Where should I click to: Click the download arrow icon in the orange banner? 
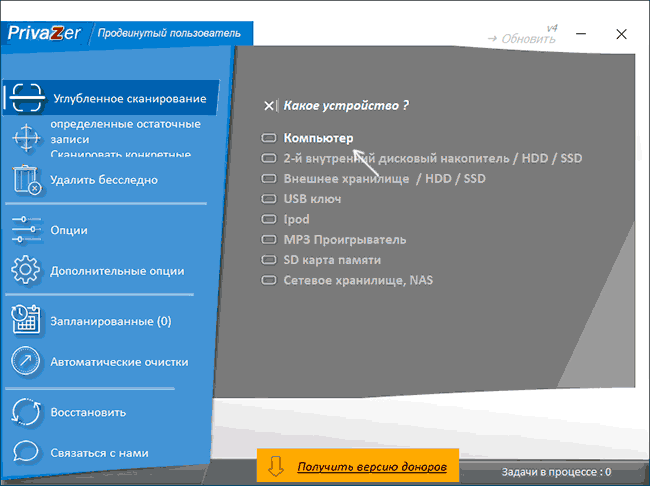click(276, 467)
